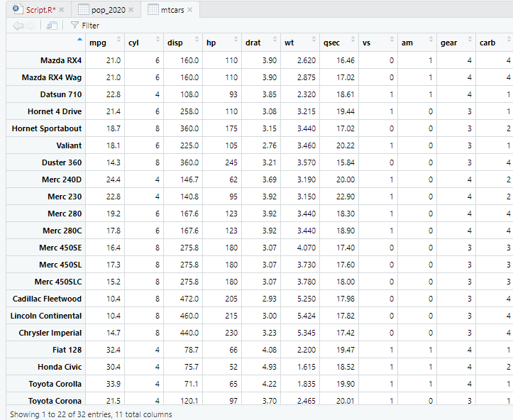Sort by the am column header

(417, 43)
